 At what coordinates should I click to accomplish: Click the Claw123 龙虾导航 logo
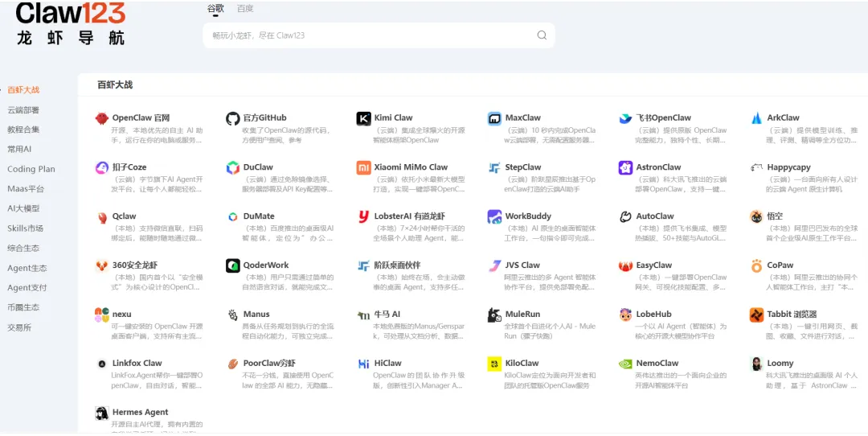[70, 23]
